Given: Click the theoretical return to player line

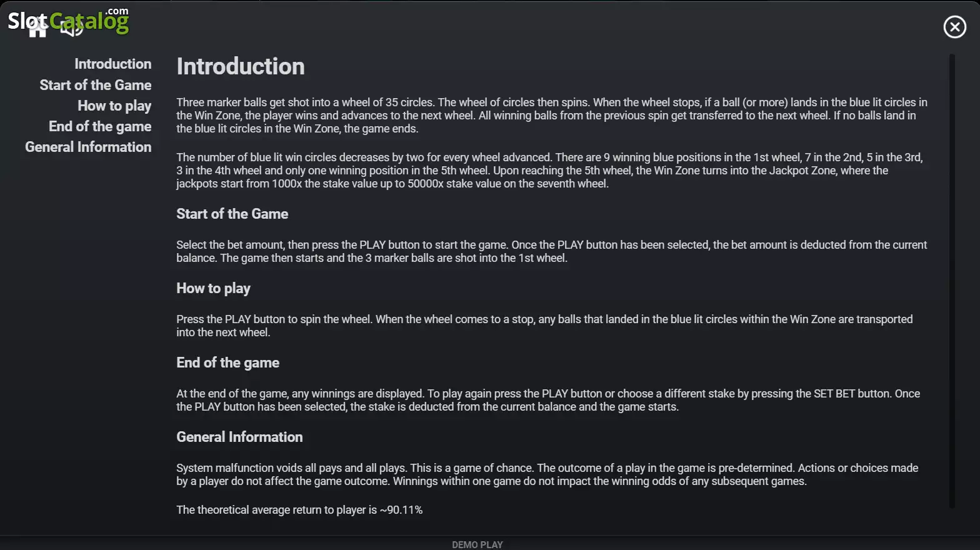Looking at the screenshot, I should (x=299, y=510).
